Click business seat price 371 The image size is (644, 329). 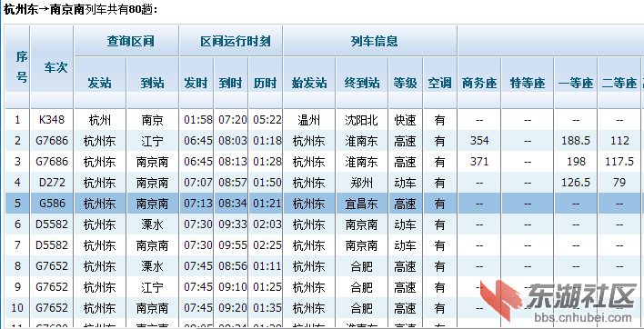pos(479,162)
